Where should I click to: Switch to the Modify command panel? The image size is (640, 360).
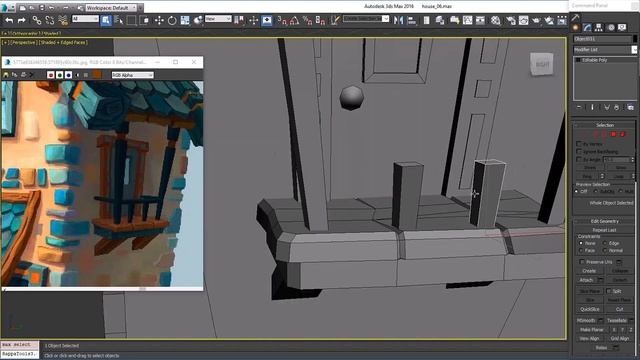[587, 27]
